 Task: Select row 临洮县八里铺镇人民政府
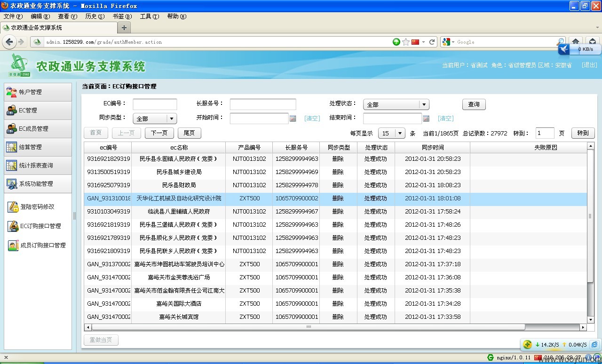click(x=336, y=212)
